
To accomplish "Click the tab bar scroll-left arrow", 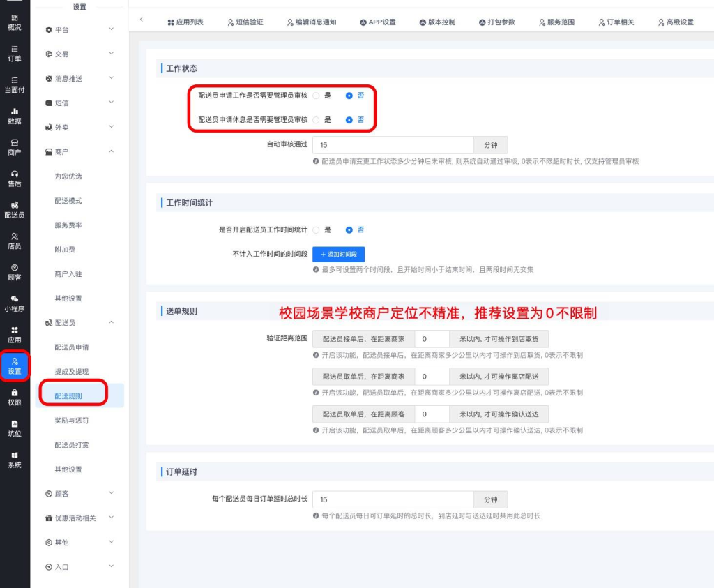I will [x=142, y=20].
